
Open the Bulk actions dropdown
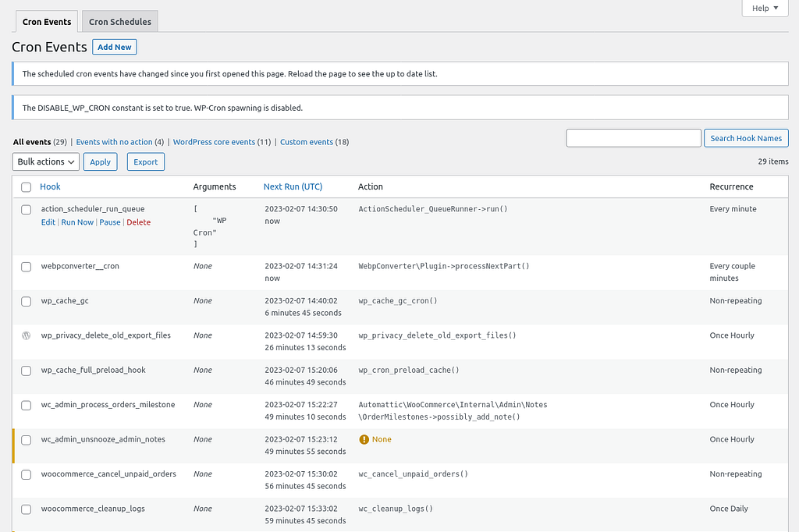[46, 161]
